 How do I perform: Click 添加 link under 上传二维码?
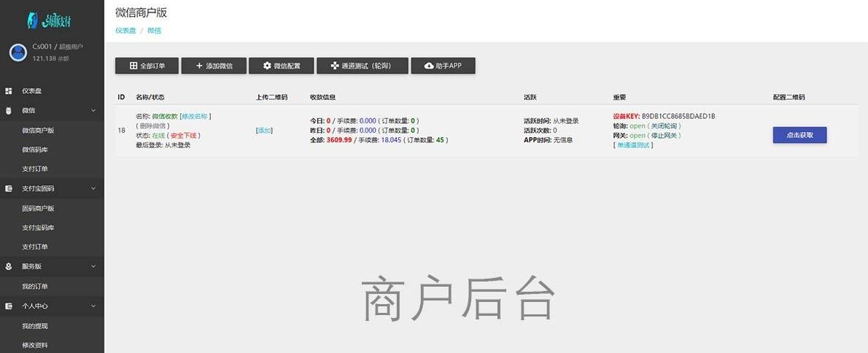tap(264, 130)
